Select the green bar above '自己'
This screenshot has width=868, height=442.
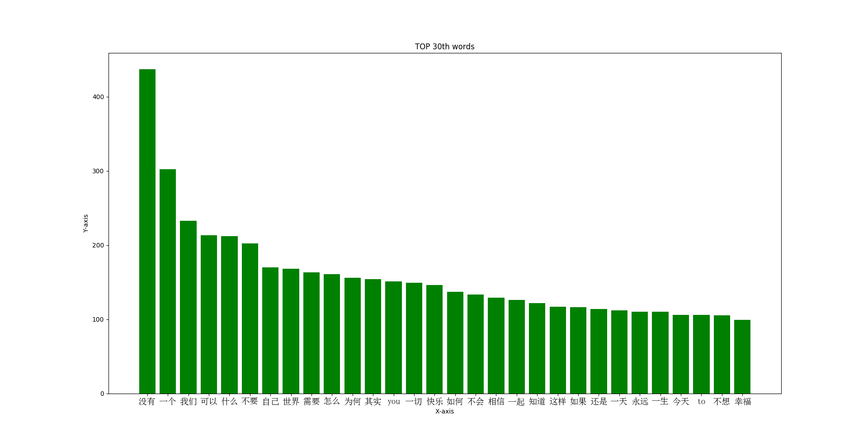(270, 330)
